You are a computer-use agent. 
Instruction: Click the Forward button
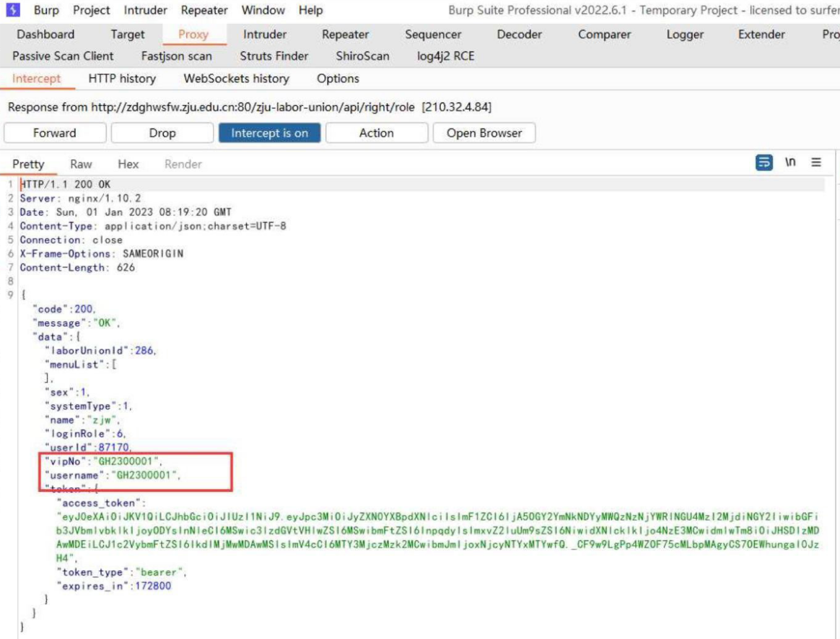click(x=54, y=133)
